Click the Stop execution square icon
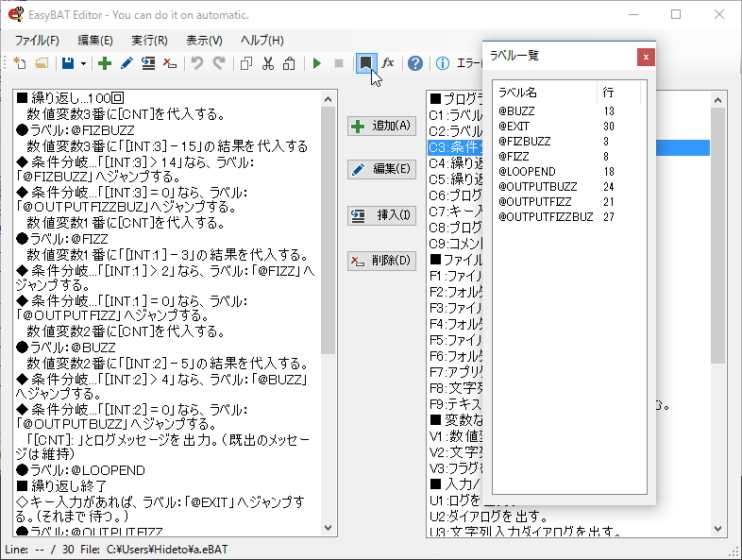The image size is (742, 560). (339, 63)
